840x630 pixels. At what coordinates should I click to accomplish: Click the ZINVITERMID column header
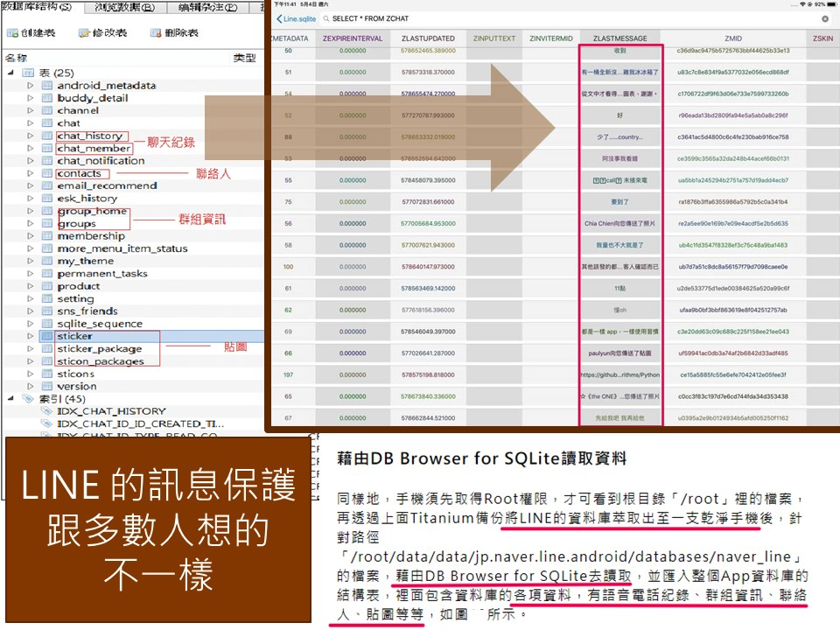tap(550, 38)
